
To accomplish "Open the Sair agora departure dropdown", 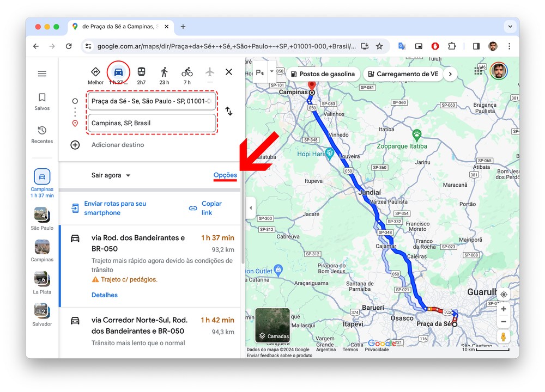I will click(111, 175).
